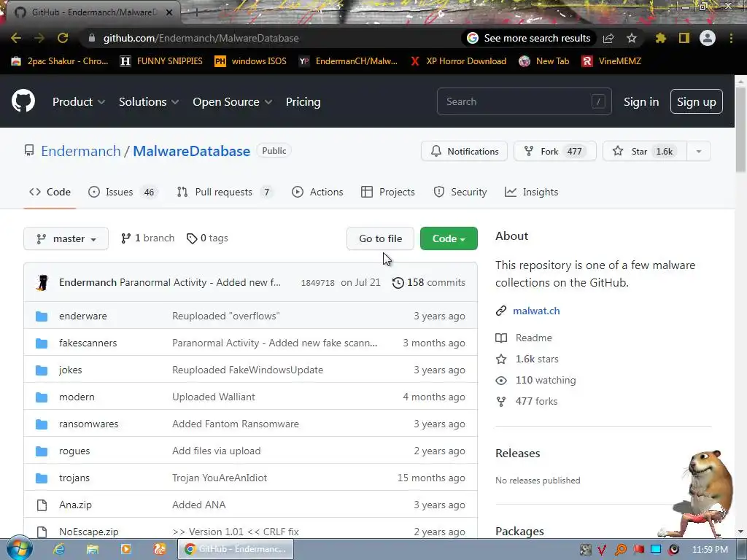Star the MalwareDatabase repository
This screenshot has width=747, height=560.
point(645,152)
